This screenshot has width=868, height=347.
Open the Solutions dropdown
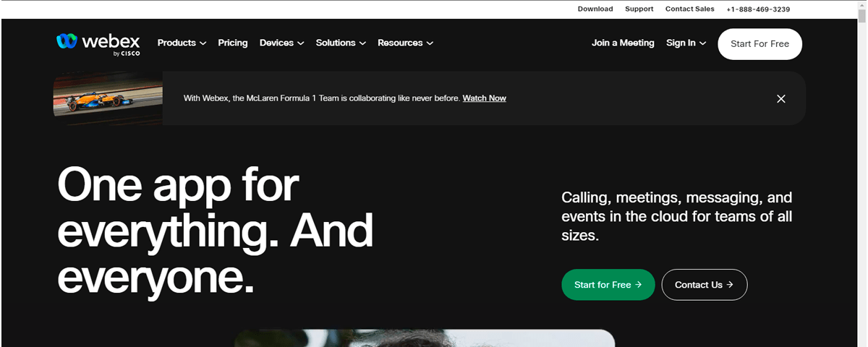[x=341, y=43]
